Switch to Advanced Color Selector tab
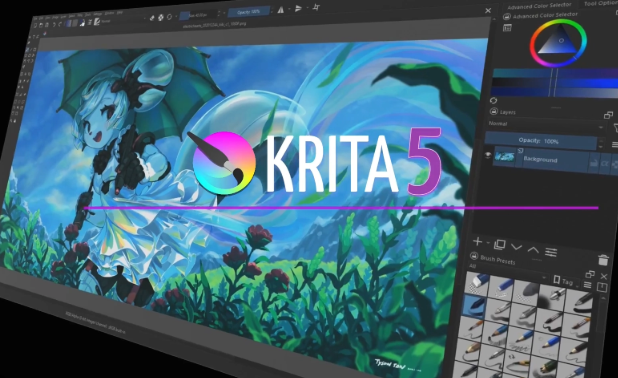Image resolution: width=618 pixels, height=378 pixels. pyautogui.click(x=539, y=6)
